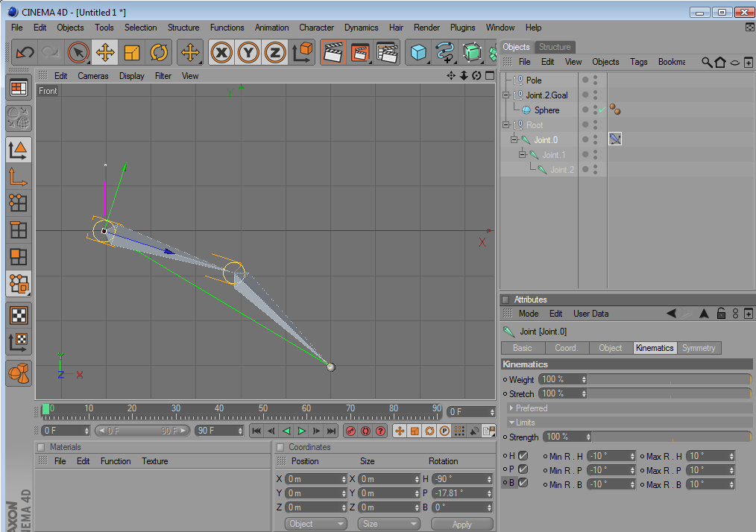The width and height of the screenshot is (756, 532).
Task: Open the Object coordinate mode dropdown
Action: click(x=316, y=524)
